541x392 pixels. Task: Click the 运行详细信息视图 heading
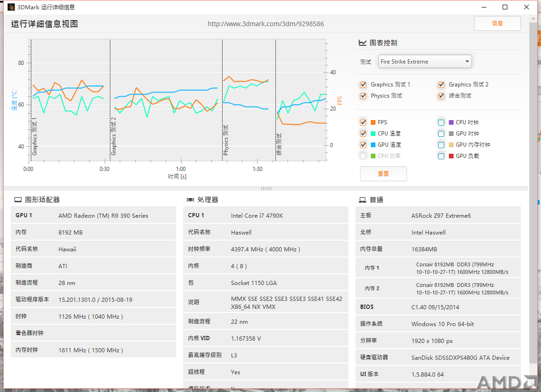click(x=44, y=24)
